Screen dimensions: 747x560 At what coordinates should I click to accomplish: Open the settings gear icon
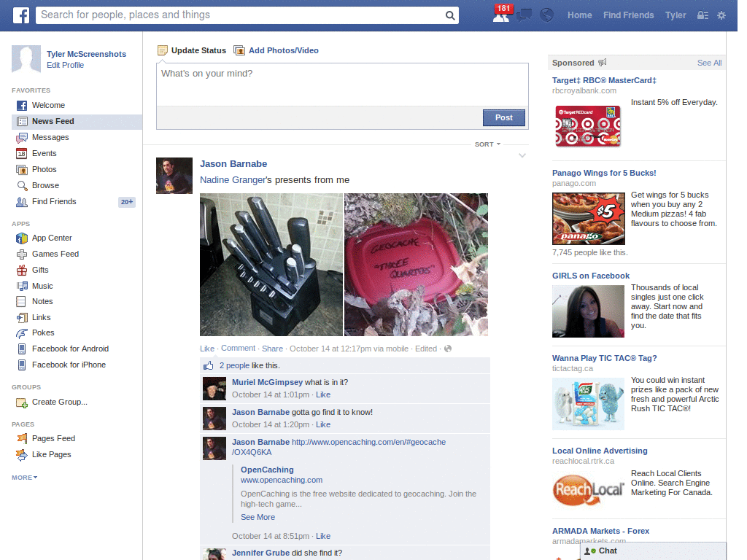click(721, 15)
